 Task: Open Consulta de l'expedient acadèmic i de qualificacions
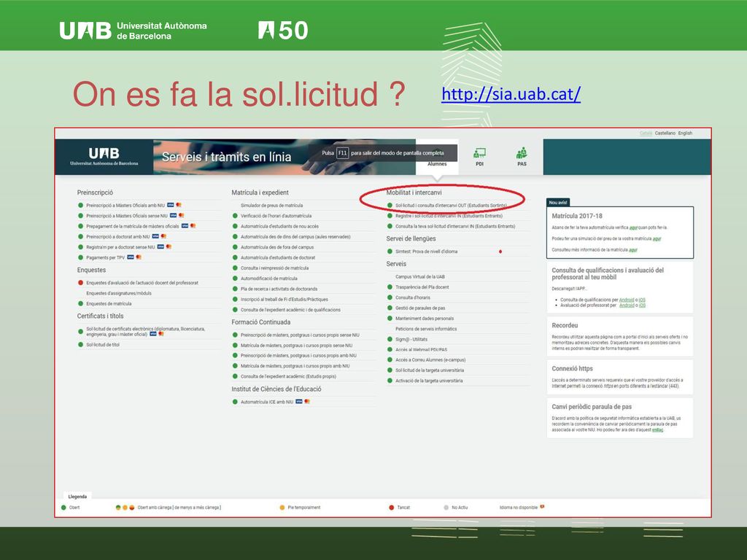tap(290, 310)
